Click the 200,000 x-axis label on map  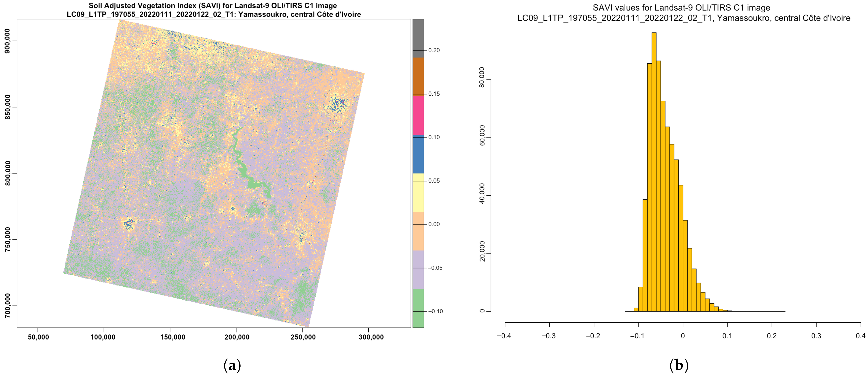tap(237, 337)
